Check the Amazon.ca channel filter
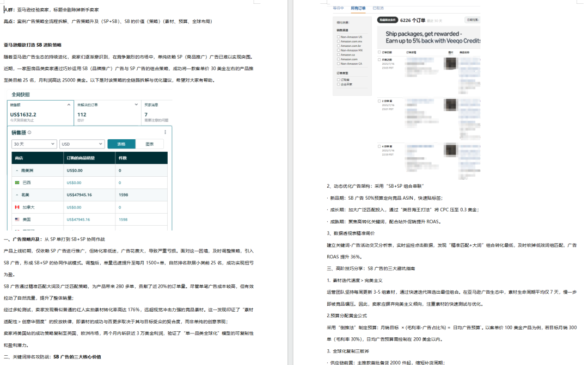This screenshot has height=365, width=588. 338,55
